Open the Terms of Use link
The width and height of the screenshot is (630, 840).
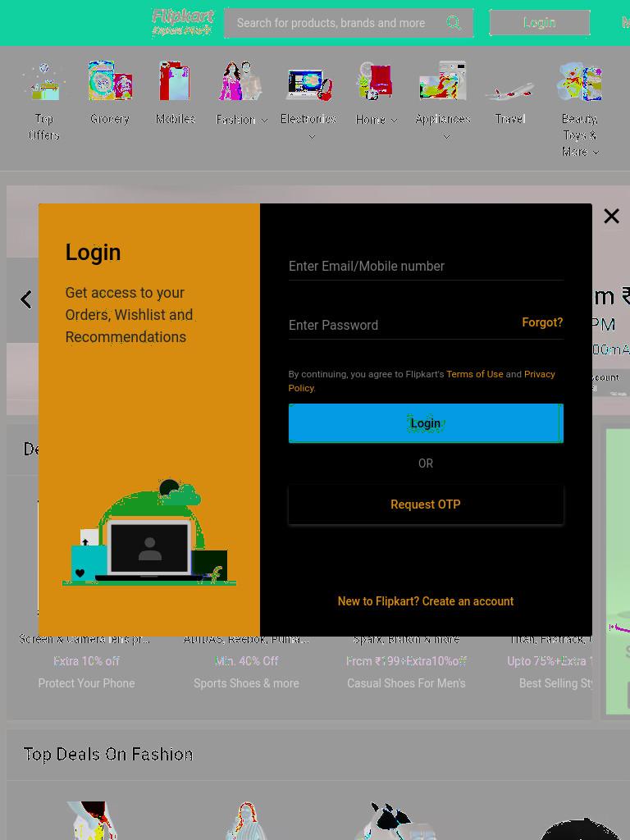coord(475,374)
